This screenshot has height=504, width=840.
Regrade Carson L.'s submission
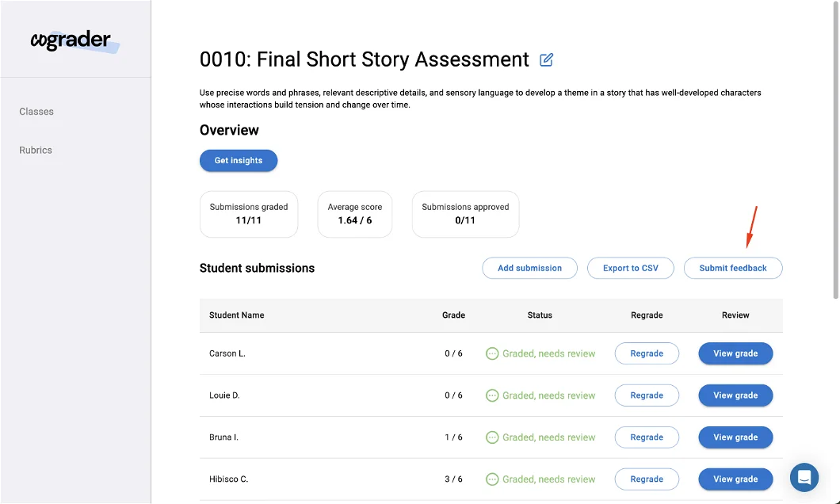pyautogui.click(x=647, y=353)
